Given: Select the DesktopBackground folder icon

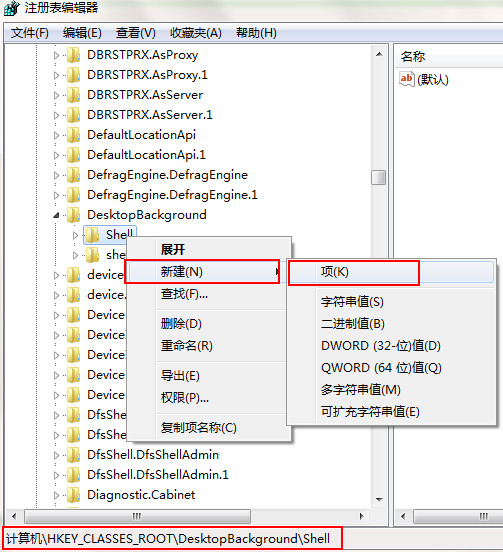Looking at the screenshot, I should pyautogui.click(x=73, y=215).
